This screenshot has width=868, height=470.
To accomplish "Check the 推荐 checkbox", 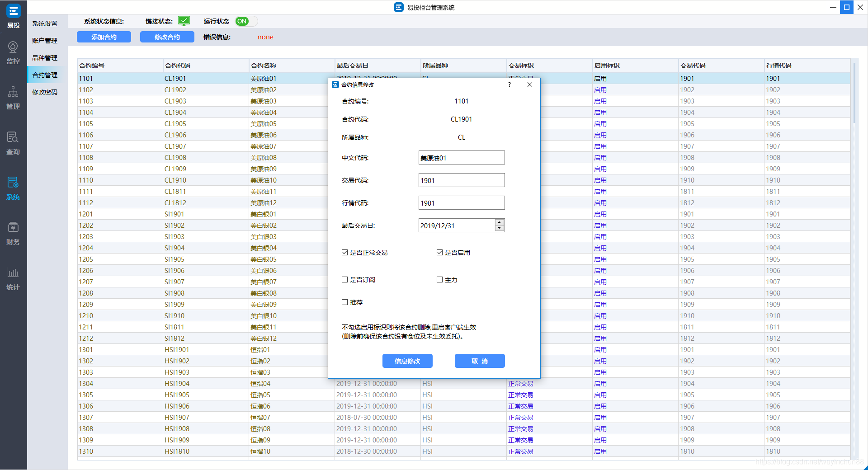I will pos(344,302).
